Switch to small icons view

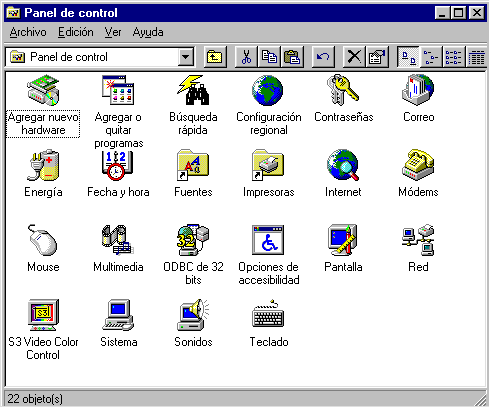[x=430, y=57]
